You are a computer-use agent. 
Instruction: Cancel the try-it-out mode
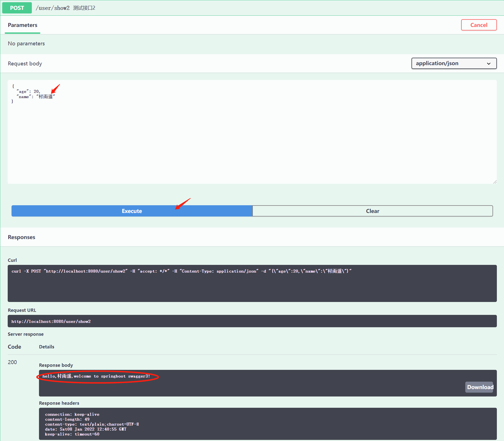pos(479,25)
